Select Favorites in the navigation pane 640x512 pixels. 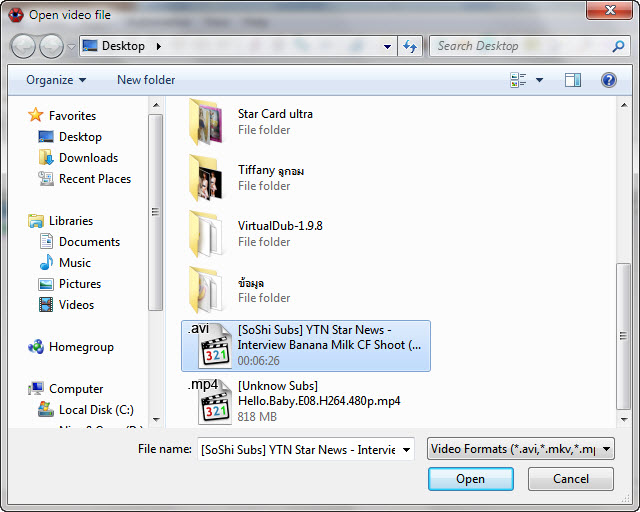[x=72, y=116]
